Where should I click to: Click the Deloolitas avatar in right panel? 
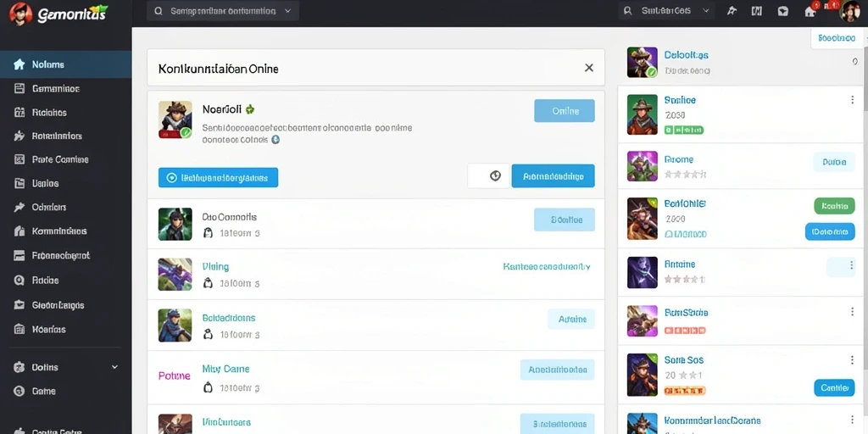(x=643, y=62)
